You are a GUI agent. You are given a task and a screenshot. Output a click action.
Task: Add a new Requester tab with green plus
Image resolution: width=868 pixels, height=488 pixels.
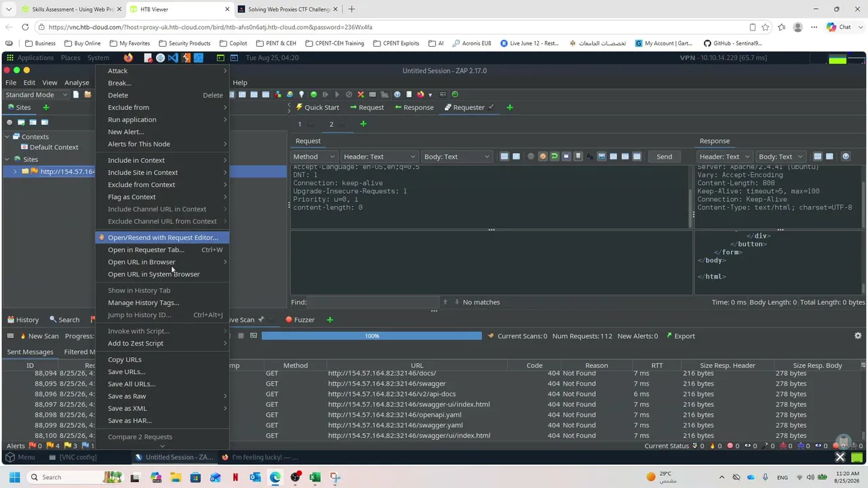(x=363, y=124)
